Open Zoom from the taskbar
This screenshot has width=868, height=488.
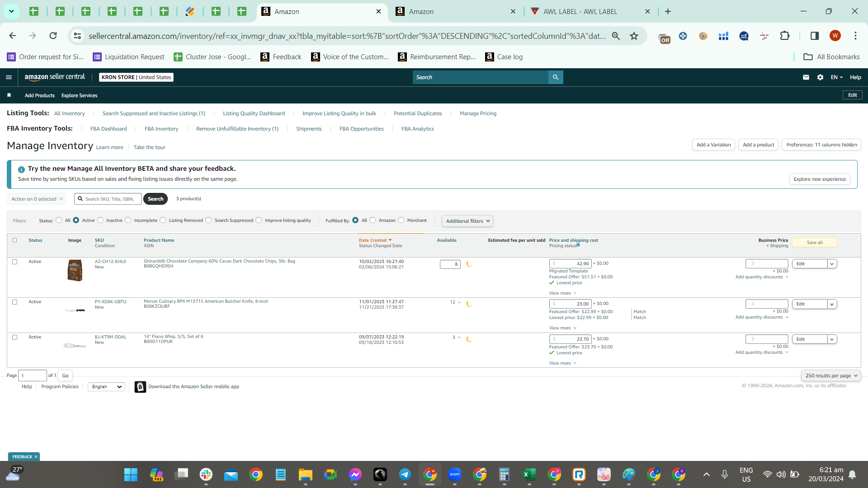pos(454,474)
